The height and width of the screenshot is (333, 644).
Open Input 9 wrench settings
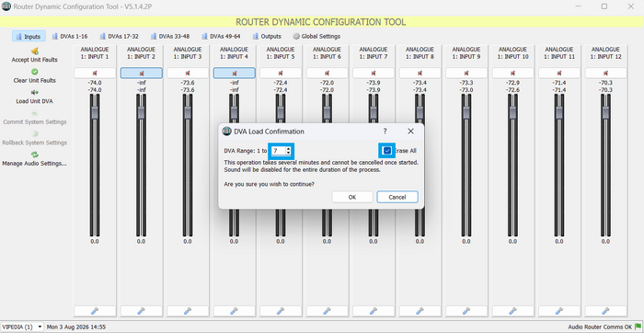(466, 311)
